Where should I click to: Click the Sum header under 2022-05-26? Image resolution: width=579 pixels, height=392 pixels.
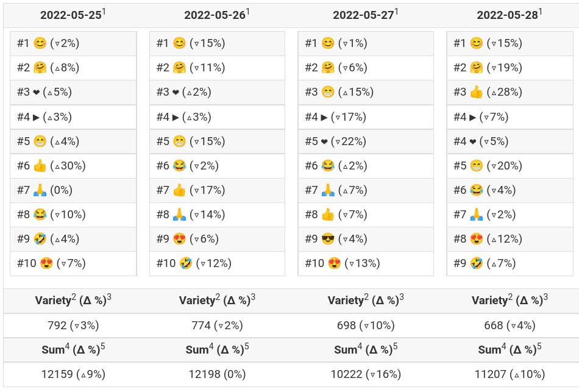[x=217, y=349]
